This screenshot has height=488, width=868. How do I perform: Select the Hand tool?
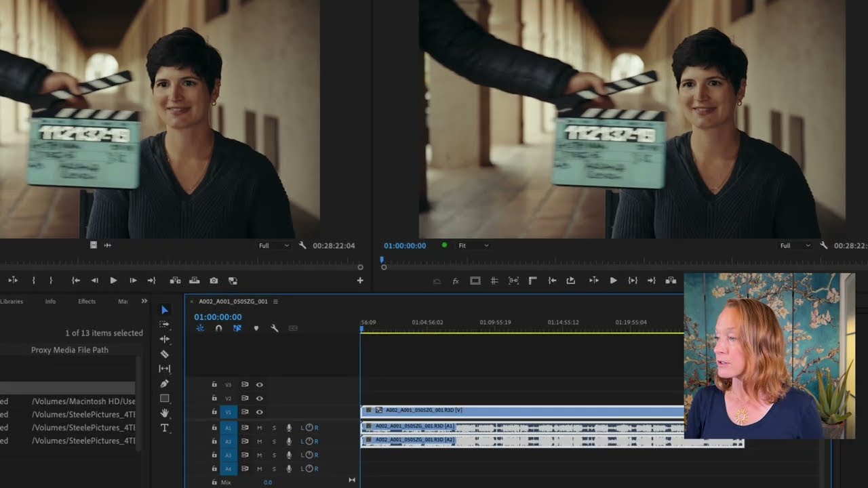click(x=164, y=413)
